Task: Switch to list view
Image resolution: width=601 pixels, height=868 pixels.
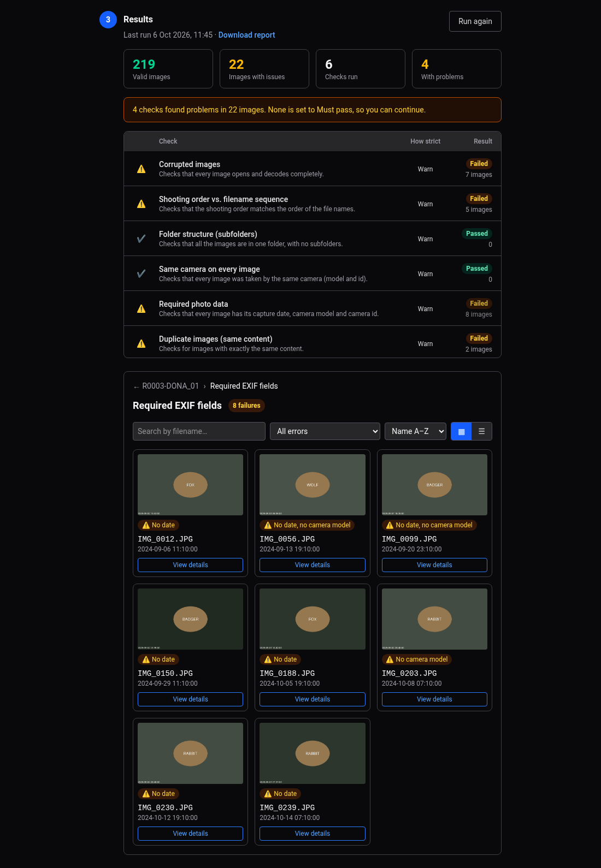Action: [482, 431]
